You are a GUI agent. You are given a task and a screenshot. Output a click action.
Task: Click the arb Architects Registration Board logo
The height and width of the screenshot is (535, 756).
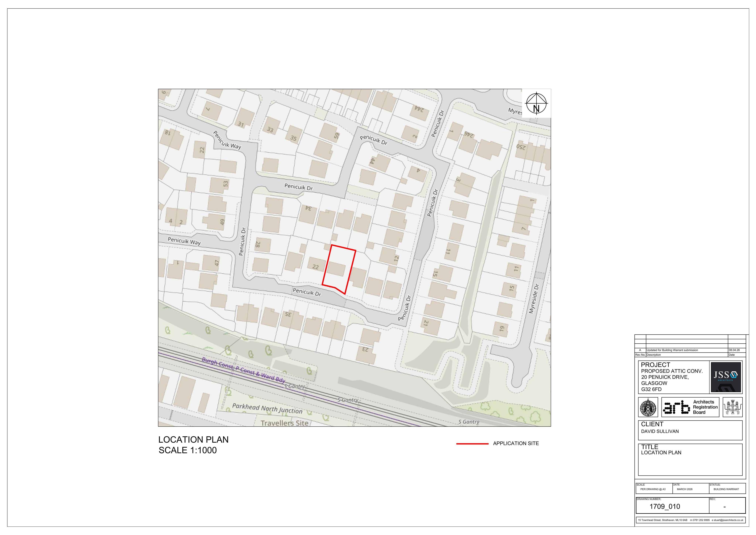coord(690,407)
